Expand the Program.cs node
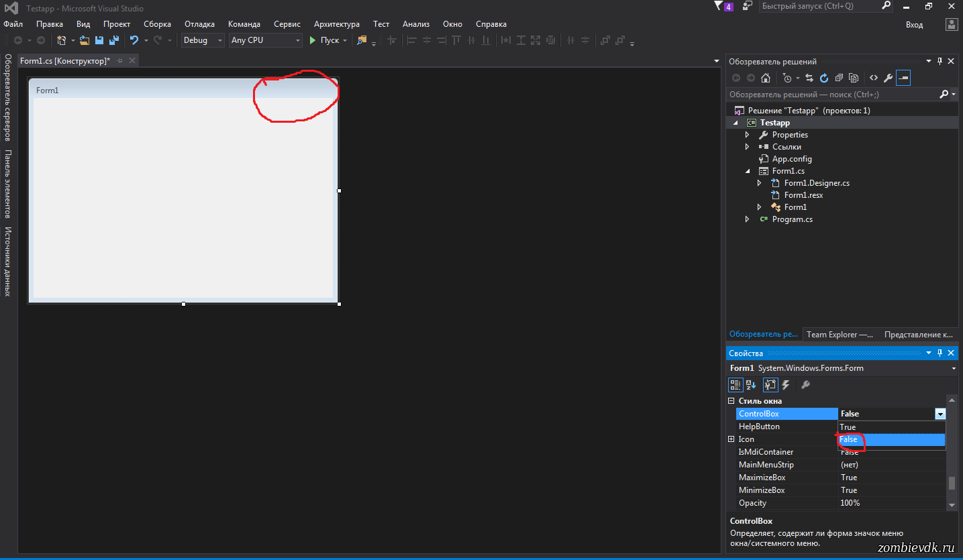 pyautogui.click(x=747, y=219)
